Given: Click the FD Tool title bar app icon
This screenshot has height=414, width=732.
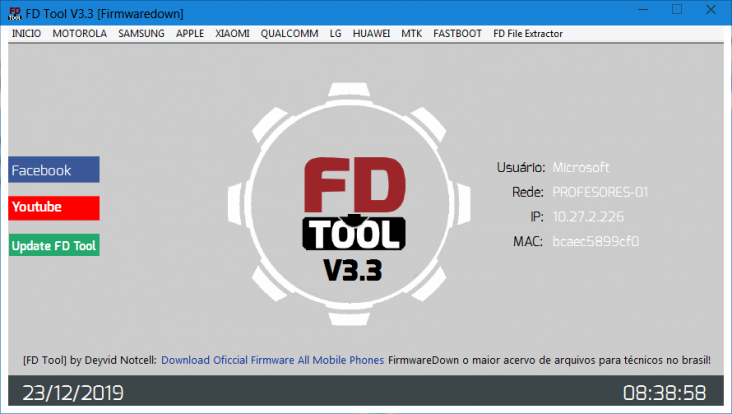Looking at the screenshot, I should pos(15,13).
